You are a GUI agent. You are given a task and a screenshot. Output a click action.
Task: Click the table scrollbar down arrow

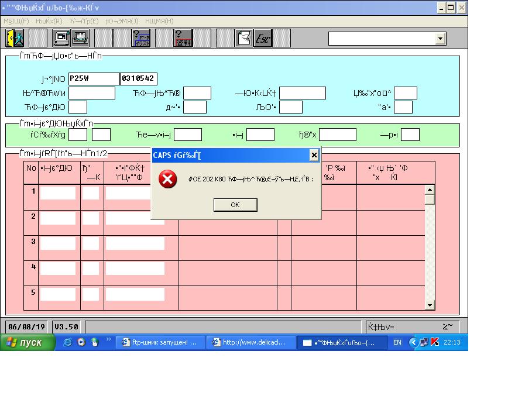(430, 305)
